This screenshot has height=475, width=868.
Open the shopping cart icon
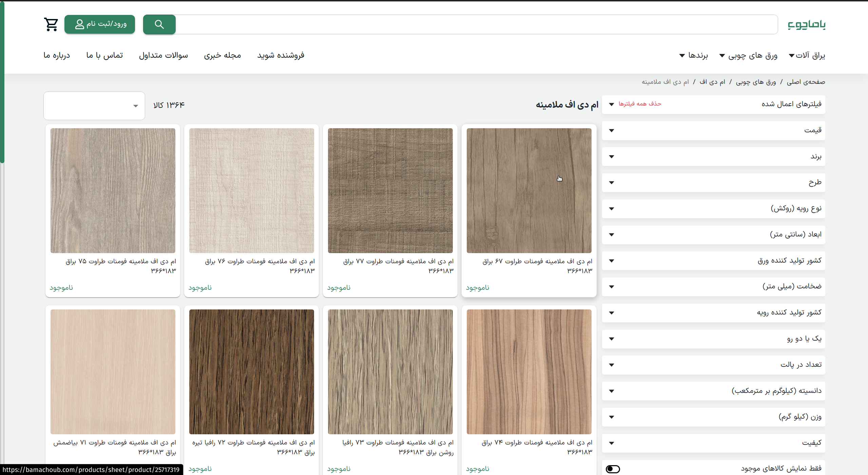coord(51,24)
